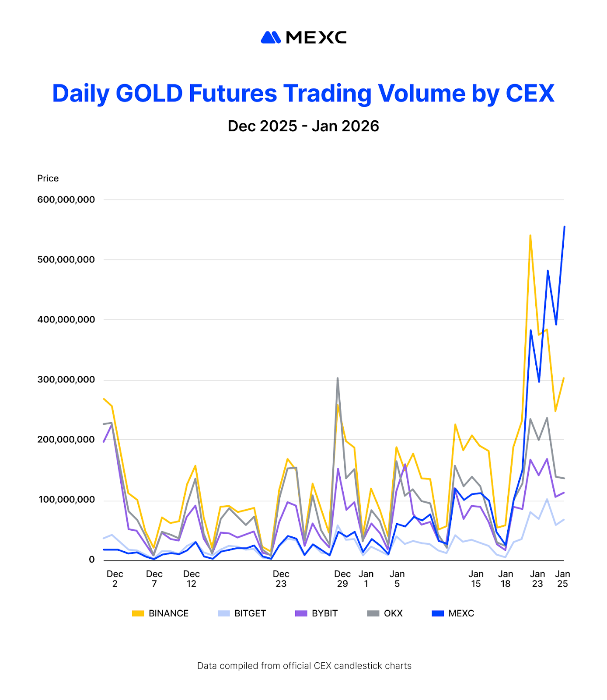
Task: Click the Price axis title
Action: [x=48, y=178]
